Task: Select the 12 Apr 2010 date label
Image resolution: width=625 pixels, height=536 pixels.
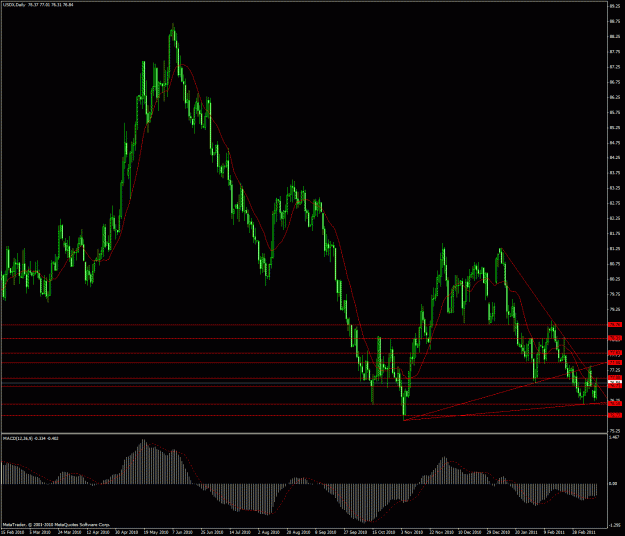Action: pos(98,532)
